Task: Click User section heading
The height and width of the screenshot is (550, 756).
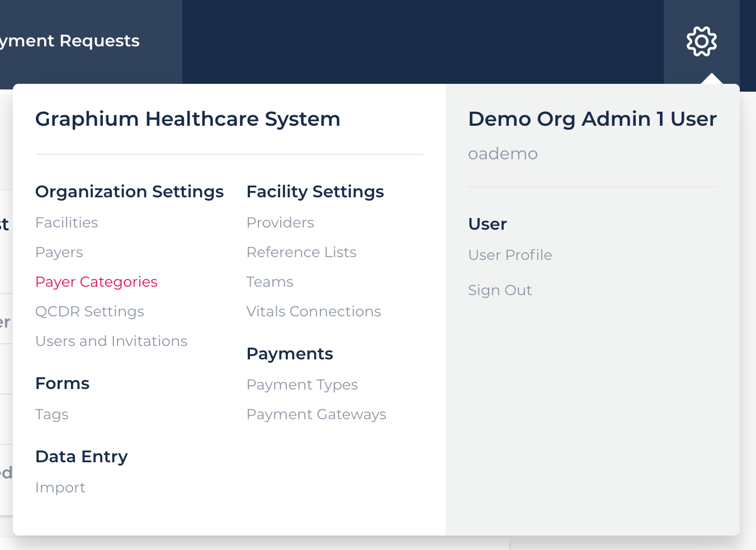Action: click(x=487, y=224)
